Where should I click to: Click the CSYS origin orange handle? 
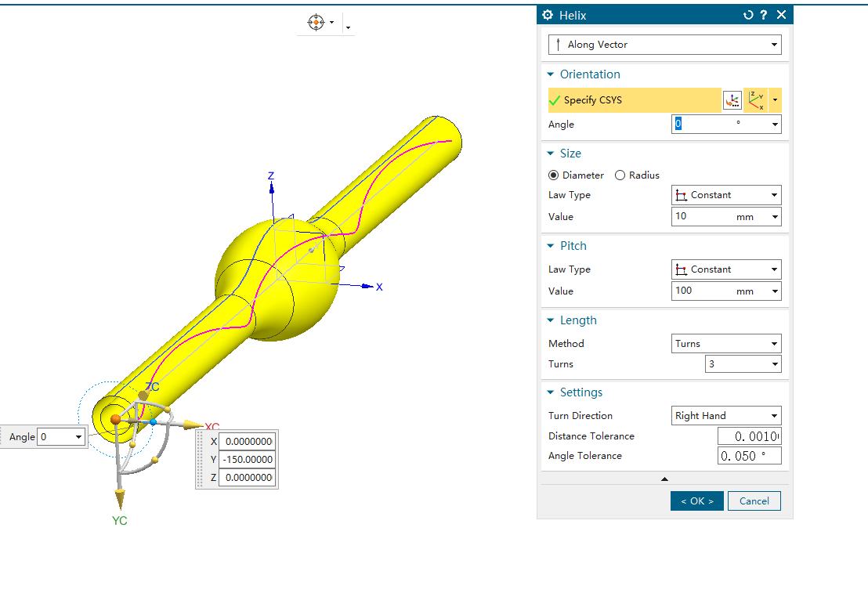115,420
